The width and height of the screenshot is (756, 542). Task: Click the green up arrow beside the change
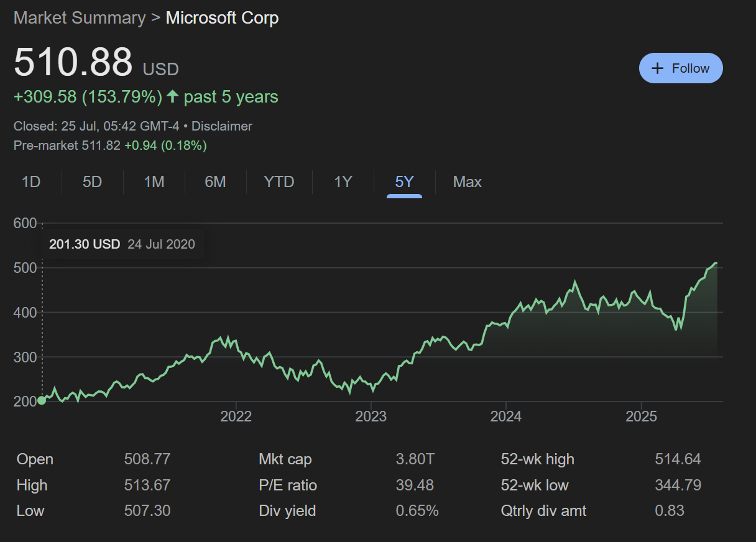[x=173, y=97]
